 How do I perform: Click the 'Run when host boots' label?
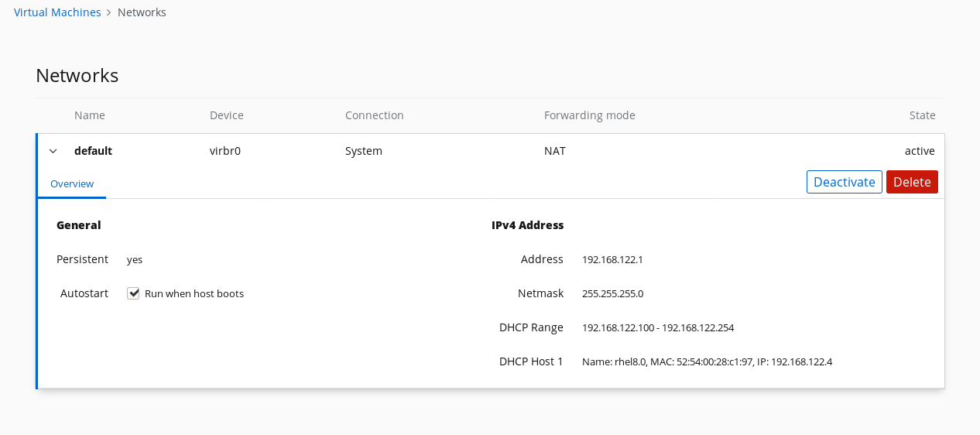click(194, 294)
